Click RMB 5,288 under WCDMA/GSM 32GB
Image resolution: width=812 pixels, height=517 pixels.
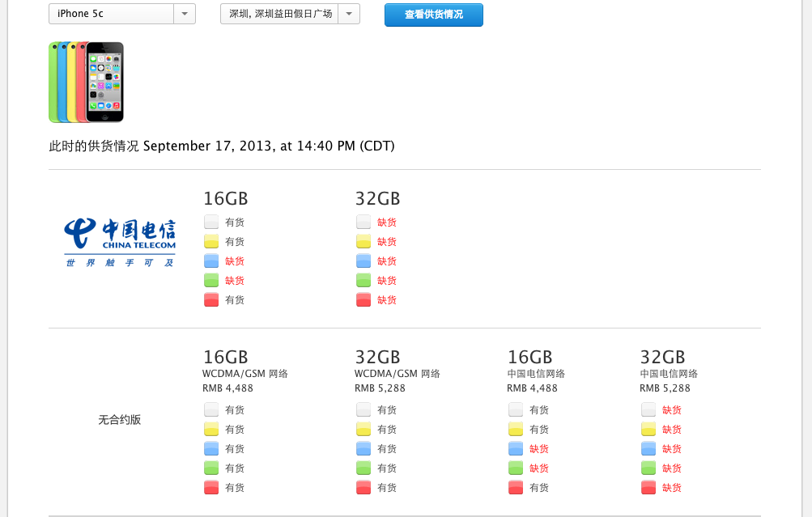[x=380, y=388]
